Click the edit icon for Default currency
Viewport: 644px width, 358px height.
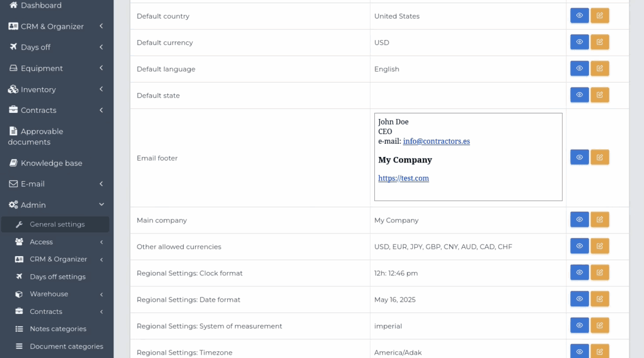coord(599,42)
